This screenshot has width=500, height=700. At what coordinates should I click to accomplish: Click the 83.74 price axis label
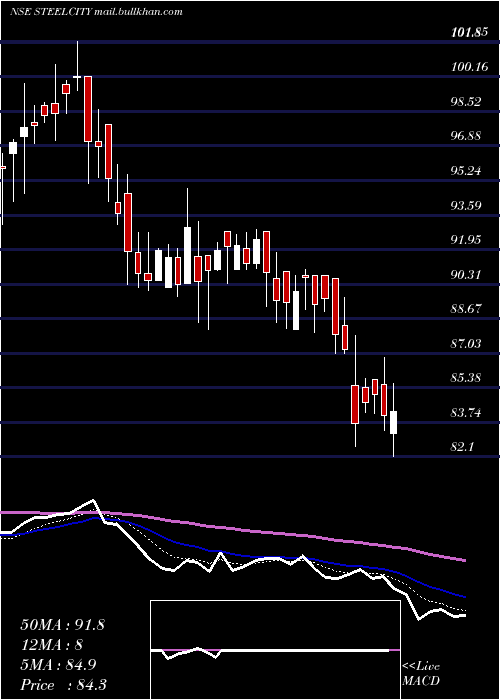[x=466, y=412]
